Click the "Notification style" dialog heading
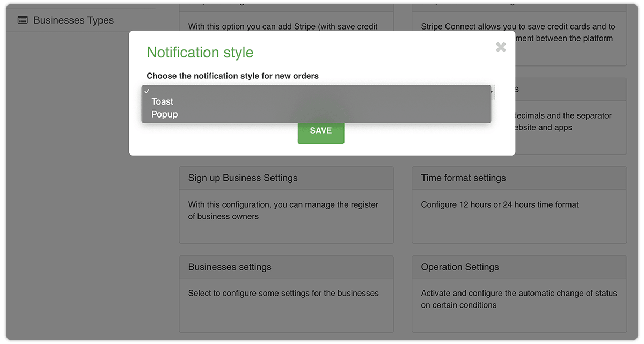 [200, 53]
